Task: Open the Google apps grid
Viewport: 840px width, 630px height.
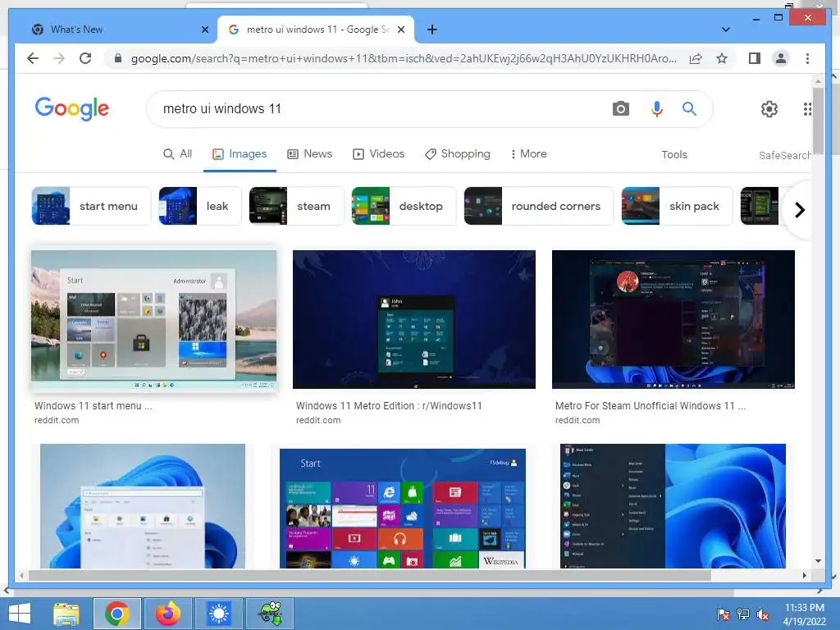Action: (x=807, y=109)
